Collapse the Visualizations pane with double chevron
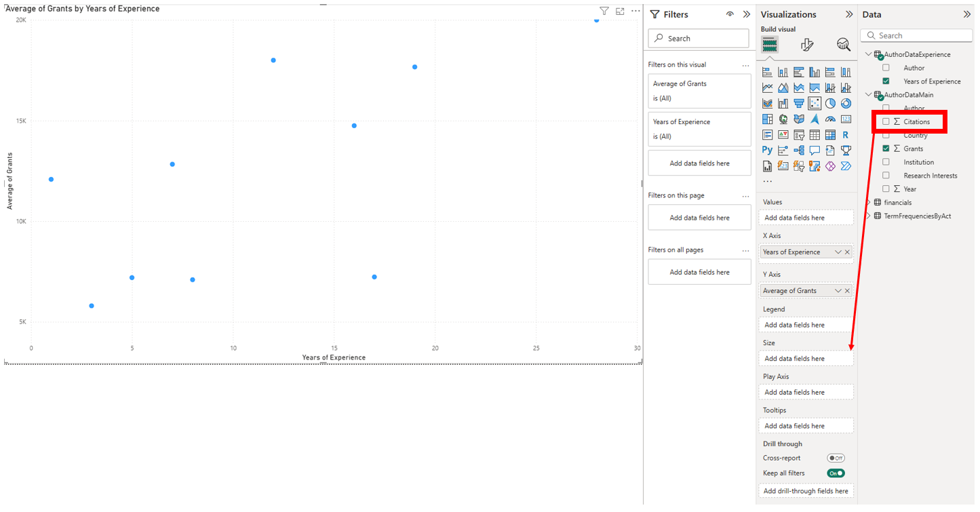Screen dimensions: 980x512 click(849, 14)
